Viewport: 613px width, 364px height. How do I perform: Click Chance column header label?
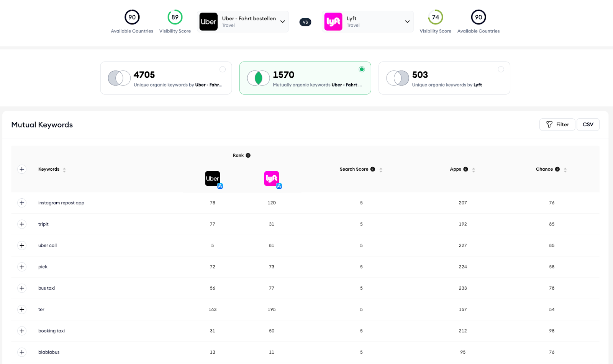coord(544,169)
